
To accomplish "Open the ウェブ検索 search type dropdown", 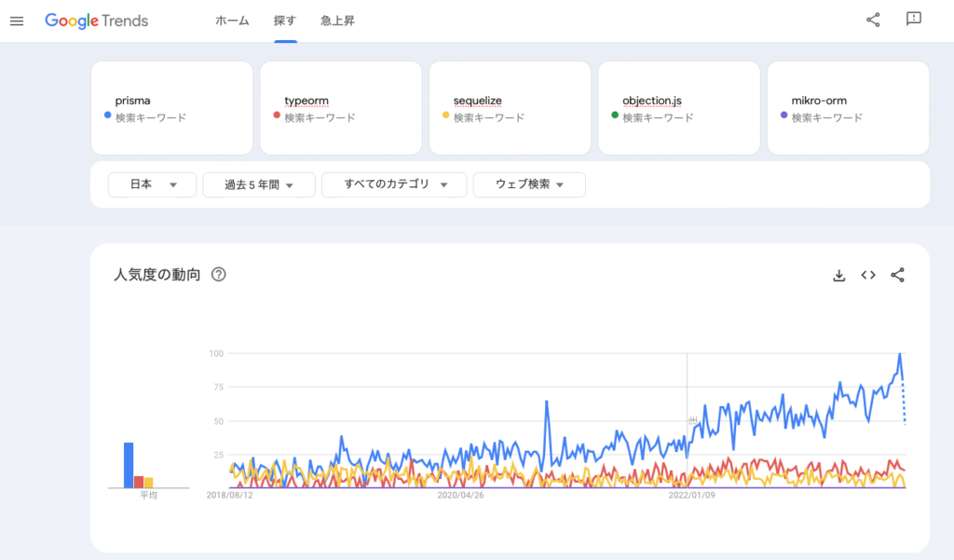I will 529,184.
